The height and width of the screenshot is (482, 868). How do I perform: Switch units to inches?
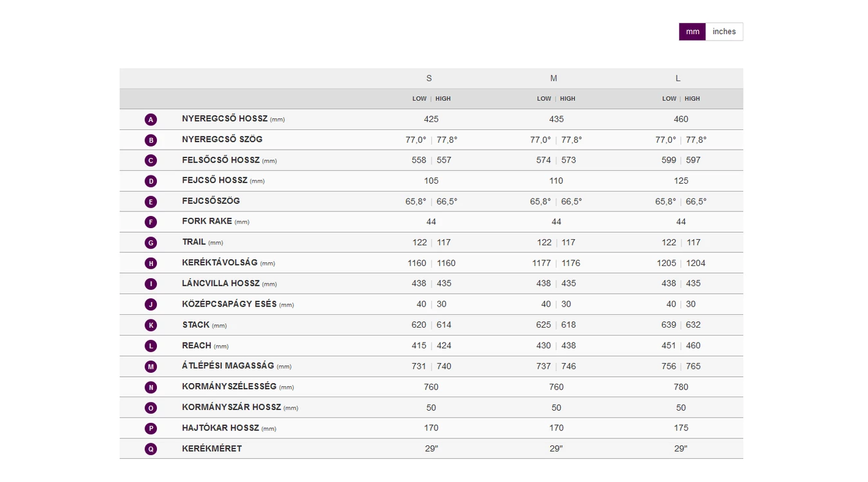pos(724,31)
